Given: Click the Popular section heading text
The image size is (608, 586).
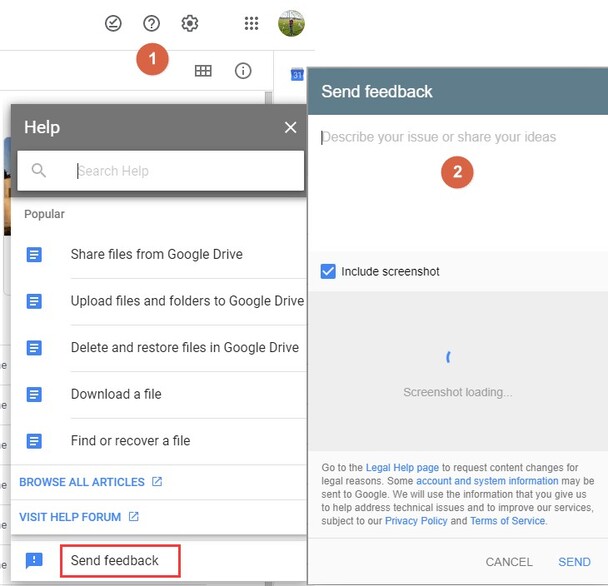Looking at the screenshot, I should [x=44, y=214].
